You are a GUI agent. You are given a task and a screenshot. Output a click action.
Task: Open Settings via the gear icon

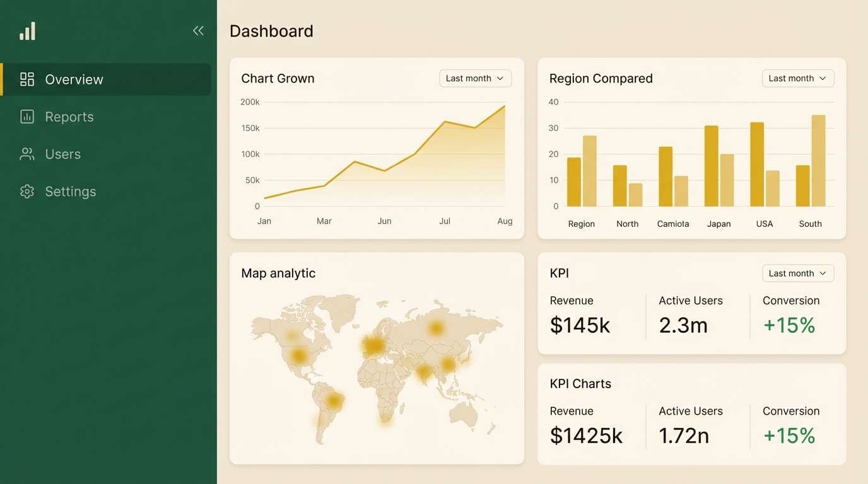(x=26, y=191)
